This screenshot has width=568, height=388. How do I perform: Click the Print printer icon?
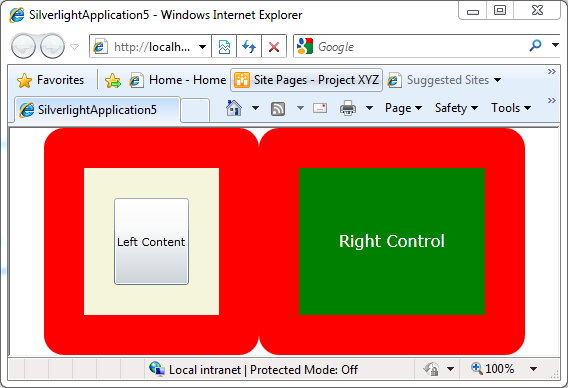(x=348, y=108)
